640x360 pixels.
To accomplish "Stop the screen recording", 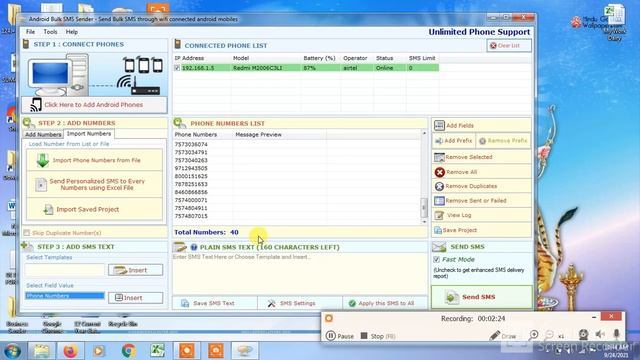I will [x=378, y=336].
